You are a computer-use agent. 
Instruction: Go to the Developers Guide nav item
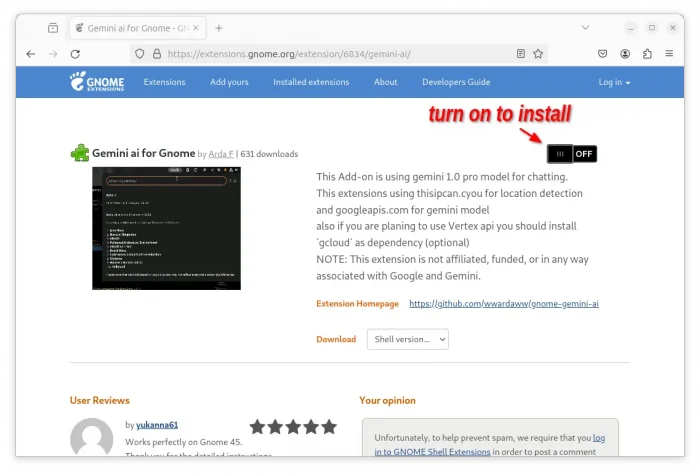pos(456,82)
